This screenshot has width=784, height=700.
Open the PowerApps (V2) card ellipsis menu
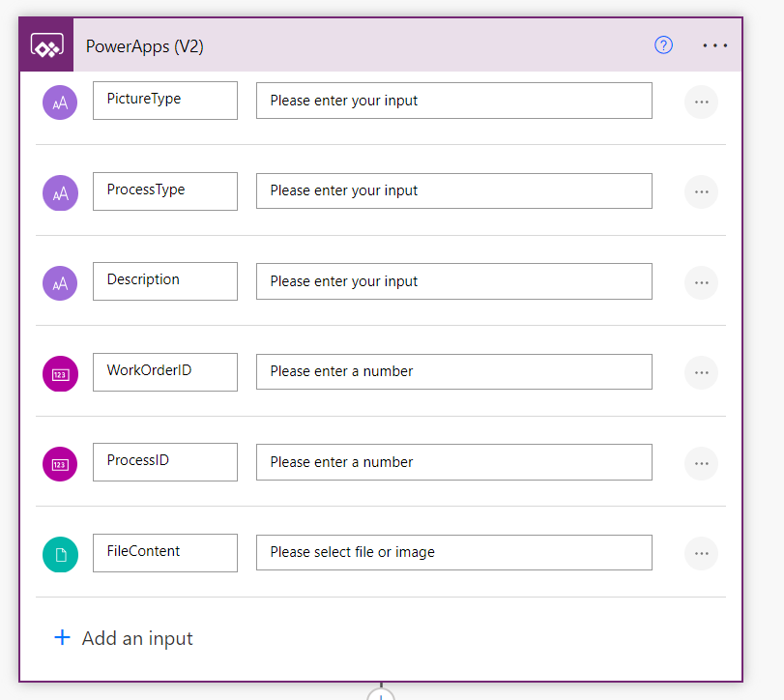pos(714,45)
